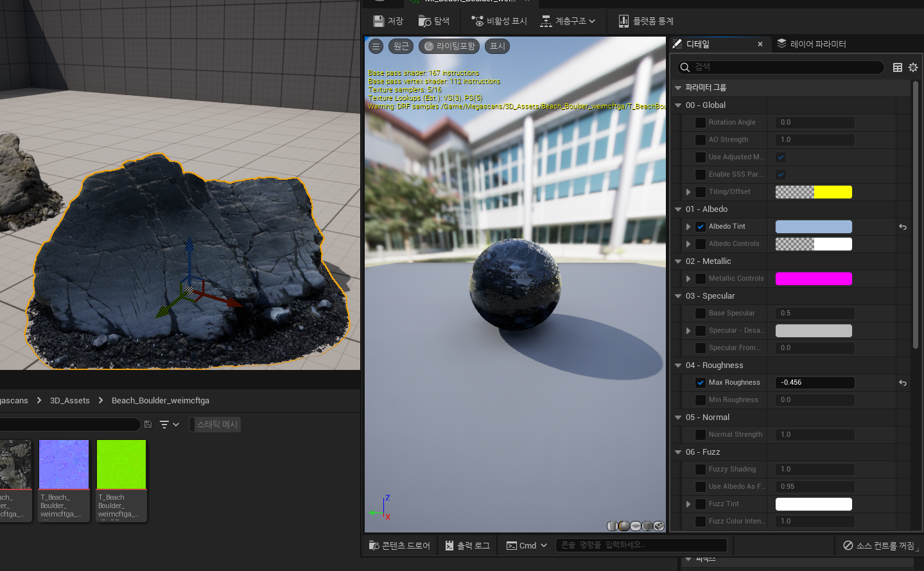Click the 플랫폼 통계 platform stats icon
This screenshot has height=571, width=924.
[x=623, y=21]
